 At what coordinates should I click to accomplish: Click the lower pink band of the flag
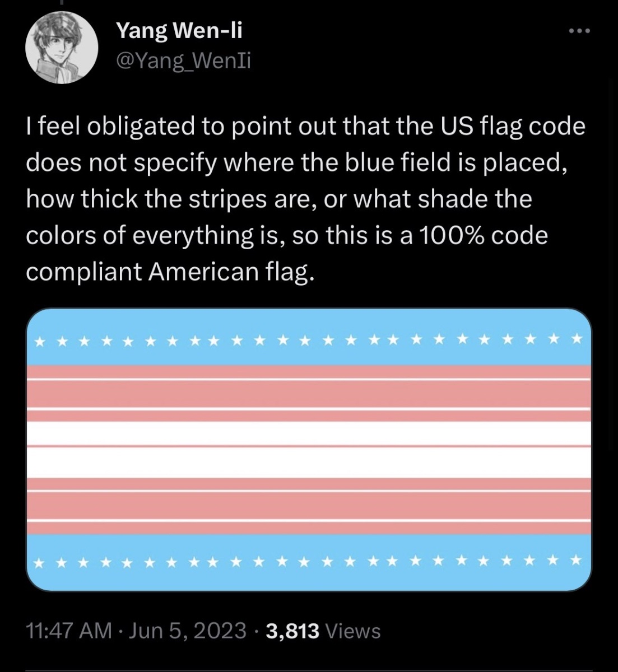click(x=309, y=506)
